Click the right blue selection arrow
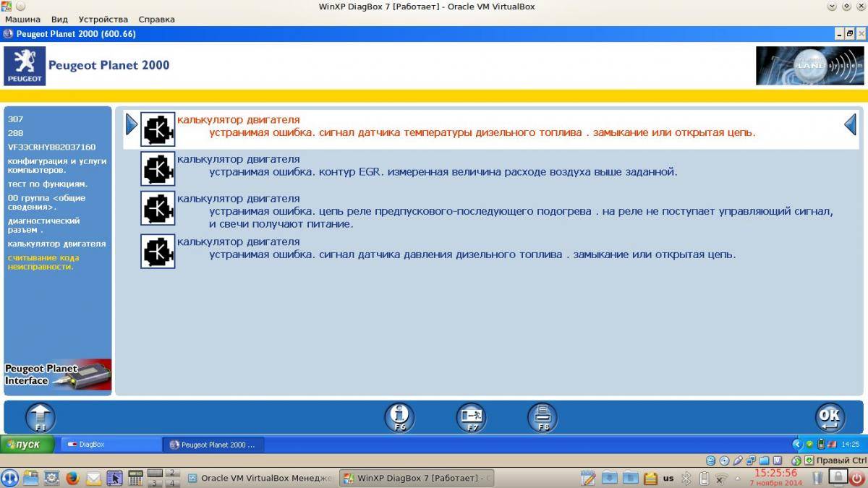The image size is (868, 488). coord(851,125)
